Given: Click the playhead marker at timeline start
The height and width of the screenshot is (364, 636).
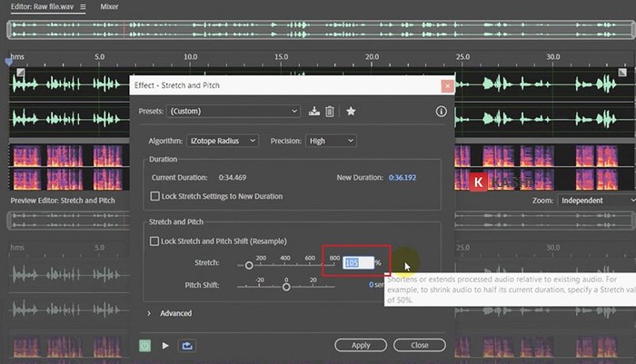Looking at the screenshot, I should 9,62.
